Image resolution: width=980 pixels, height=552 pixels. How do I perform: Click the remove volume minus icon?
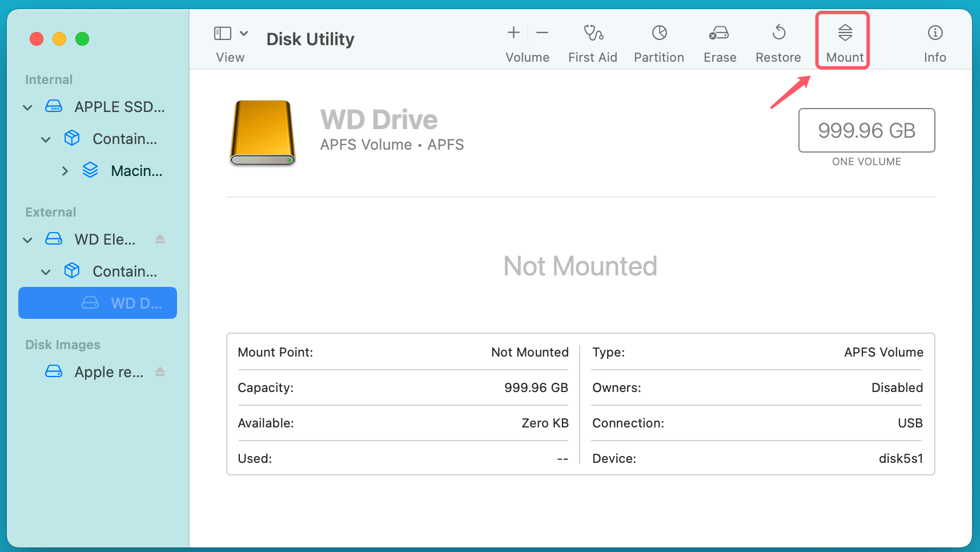542,33
